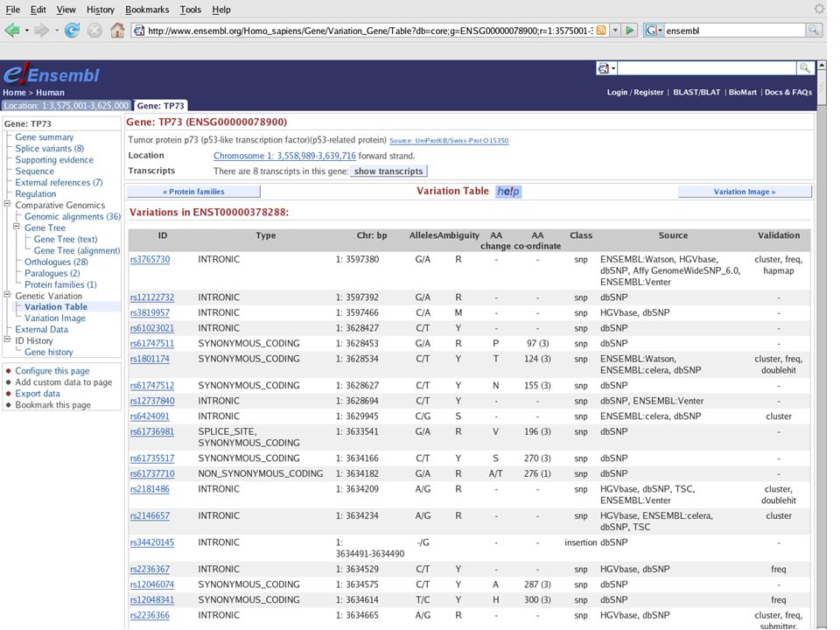The image size is (840, 630).
Task: Click the Home breadcrumb link
Action: coord(15,92)
